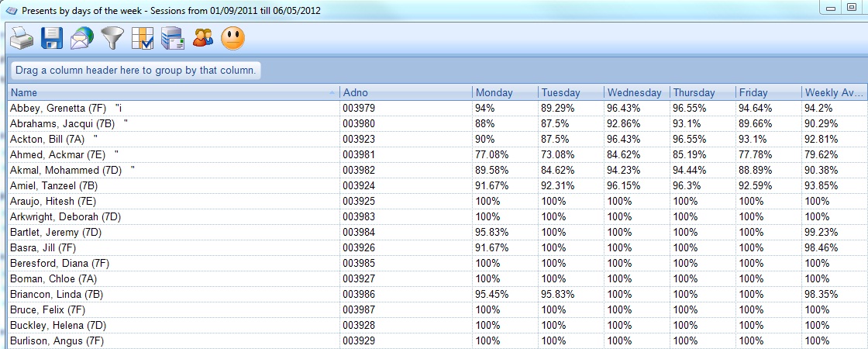Select row Abrahams, Jacqui (7B)
Viewport: 868px width, 349px height.
[438, 123]
